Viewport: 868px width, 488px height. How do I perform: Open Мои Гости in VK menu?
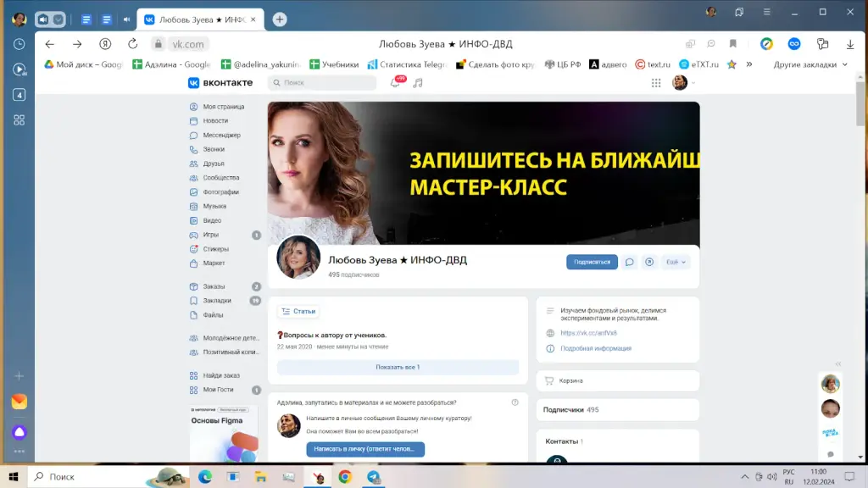218,390
